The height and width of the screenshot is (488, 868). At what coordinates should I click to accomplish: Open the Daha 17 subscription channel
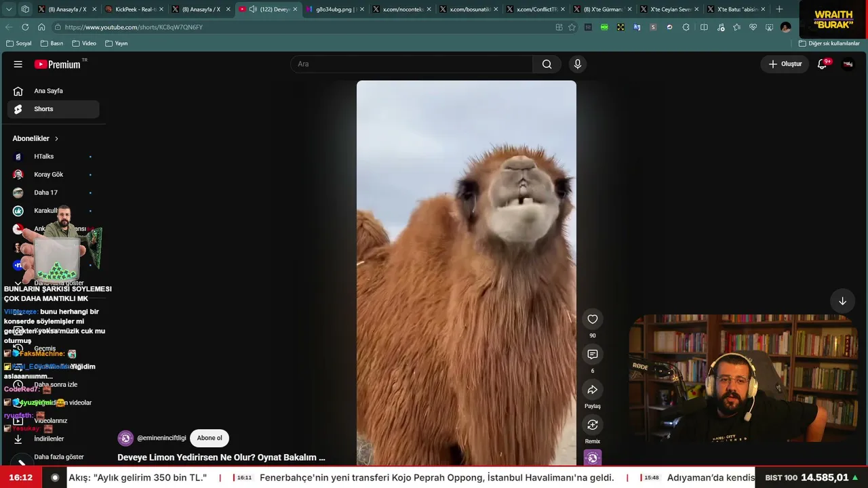point(53,192)
